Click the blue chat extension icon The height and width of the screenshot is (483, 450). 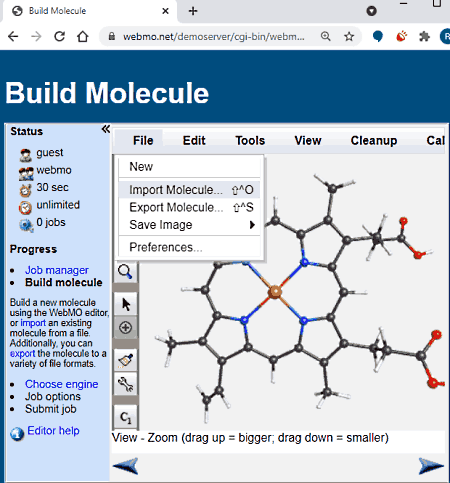(378, 36)
